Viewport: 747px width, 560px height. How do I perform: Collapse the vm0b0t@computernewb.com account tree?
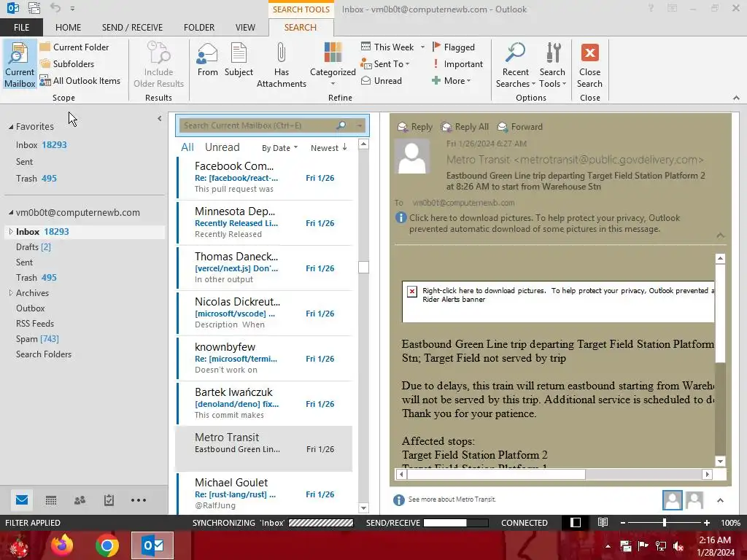tap(11, 212)
